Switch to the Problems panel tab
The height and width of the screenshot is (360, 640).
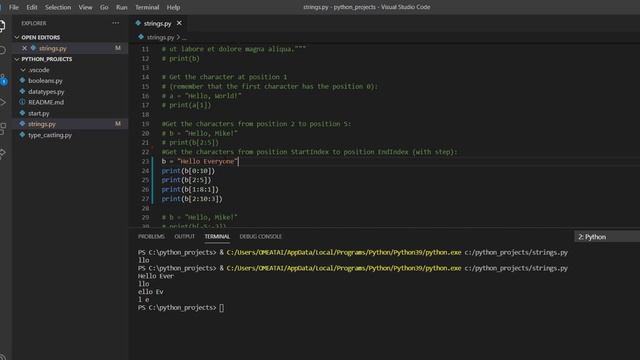click(x=151, y=237)
